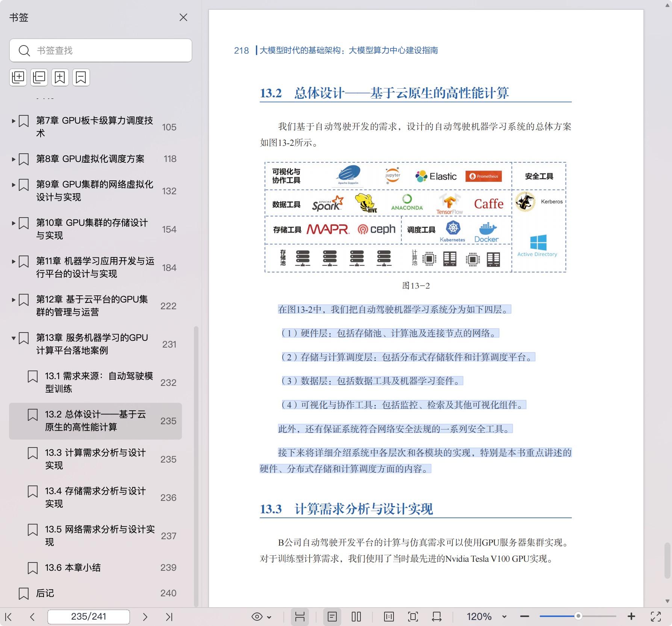This screenshot has width=672, height=626.
Task: Open bookmark 第10章 GPU集群的存储设计与实现
Action: tap(92, 229)
